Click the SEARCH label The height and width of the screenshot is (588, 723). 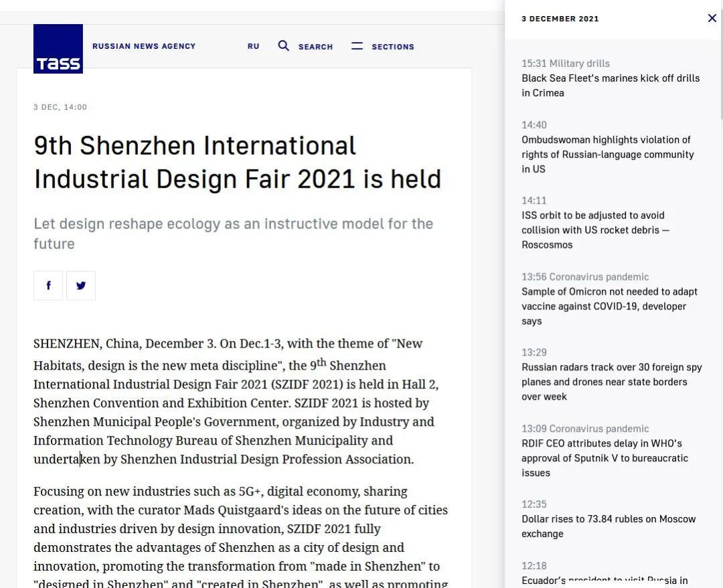315,47
